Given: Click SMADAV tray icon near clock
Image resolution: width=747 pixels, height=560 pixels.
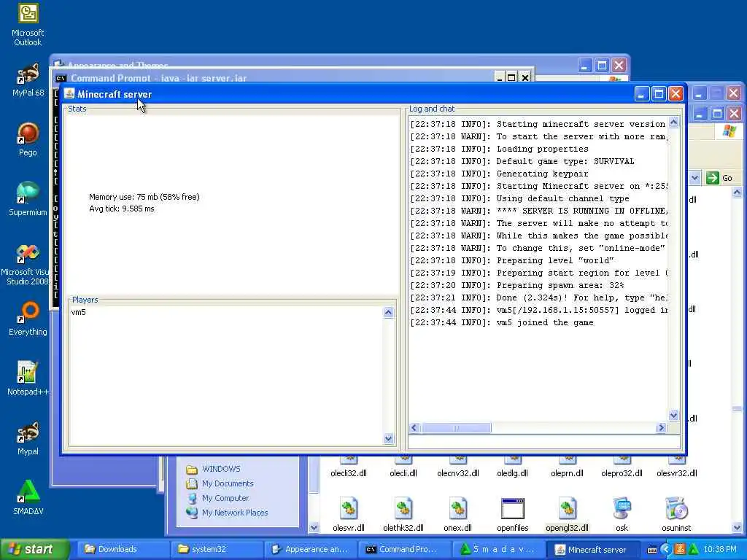Looking at the screenshot, I should [x=694, y=550].
